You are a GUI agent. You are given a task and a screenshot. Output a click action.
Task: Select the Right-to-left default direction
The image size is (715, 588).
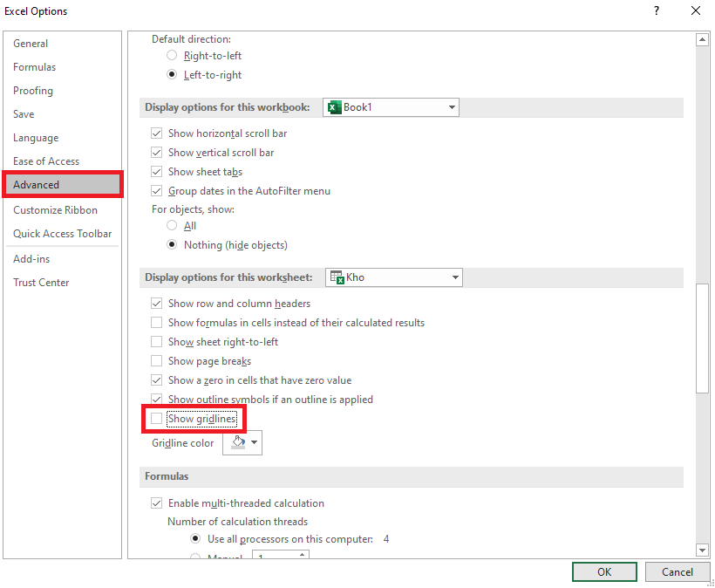(x=171, y=55)
